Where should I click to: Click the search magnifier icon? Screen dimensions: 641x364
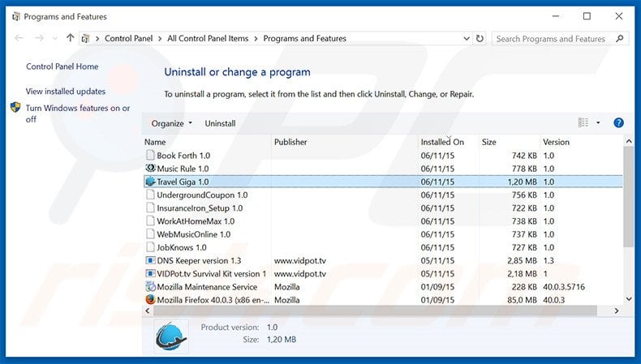[620, 39]
